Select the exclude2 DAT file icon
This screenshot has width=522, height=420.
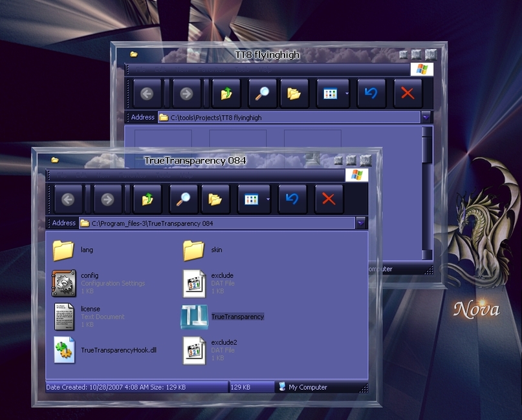coord(194,350)
